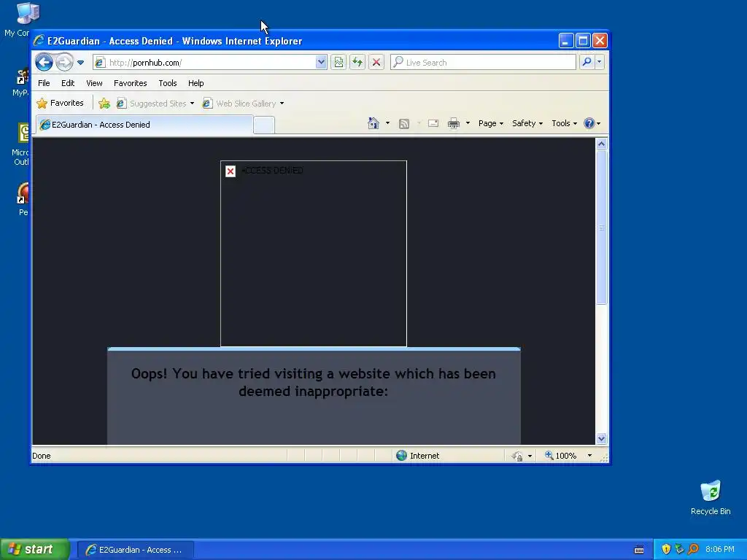Click the on-screen keyboard tray icon

pyautogui.click(x=639, y=550)
